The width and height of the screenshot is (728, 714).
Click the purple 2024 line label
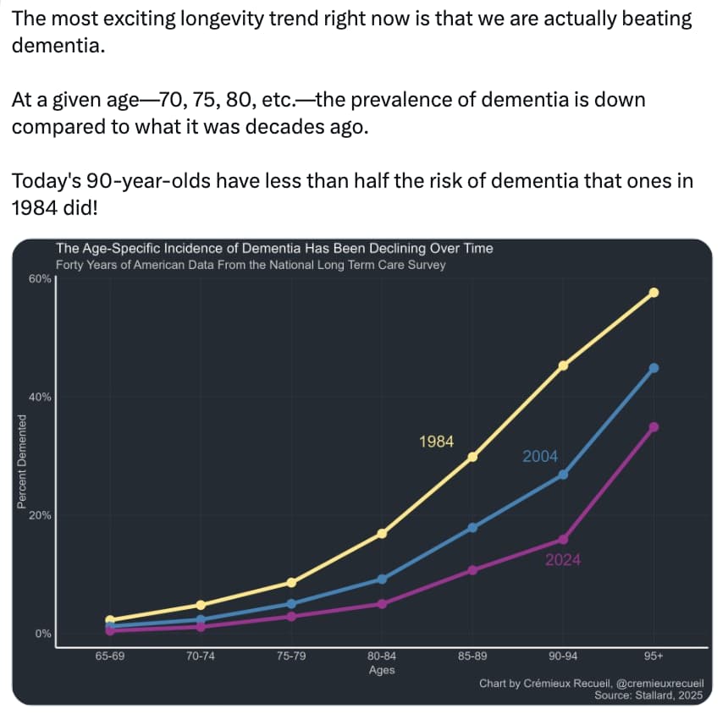(x=563, y=560)
